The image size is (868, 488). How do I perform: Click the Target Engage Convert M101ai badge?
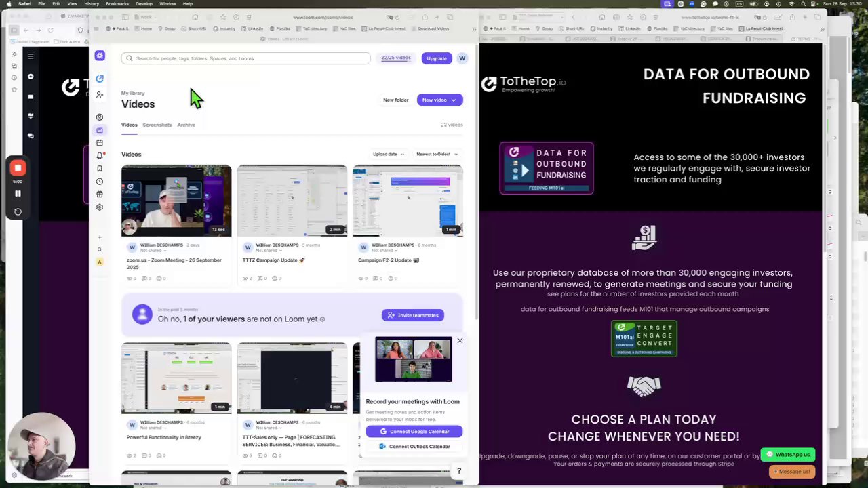644,338
